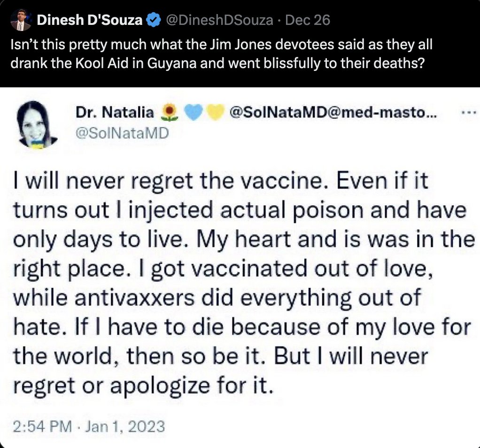480x448 pixels.
Task: Click the @SolNataMD@med-masto... text in name
Action: [333, 112]
